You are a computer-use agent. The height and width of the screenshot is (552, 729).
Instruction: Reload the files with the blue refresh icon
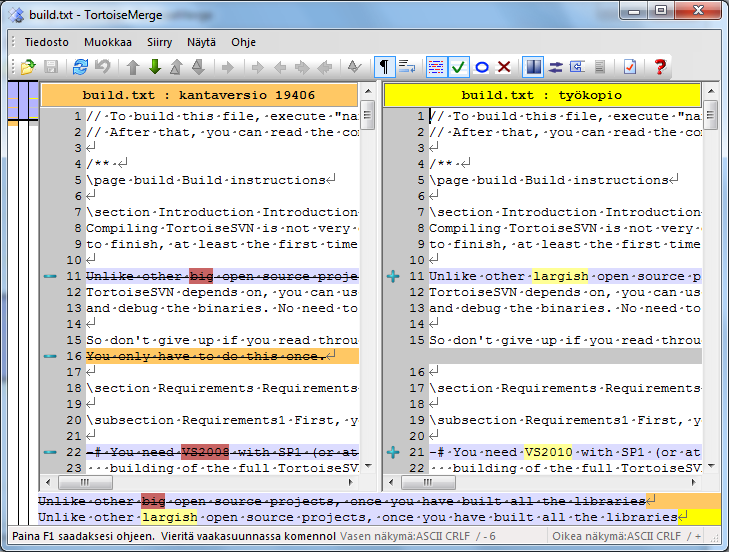click(80, 67)
